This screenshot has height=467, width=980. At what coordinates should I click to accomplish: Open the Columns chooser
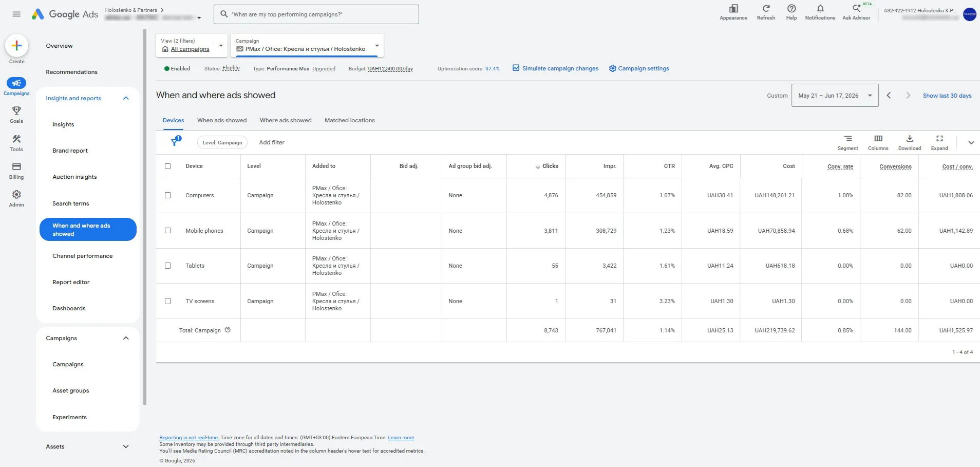click(878, 142)
